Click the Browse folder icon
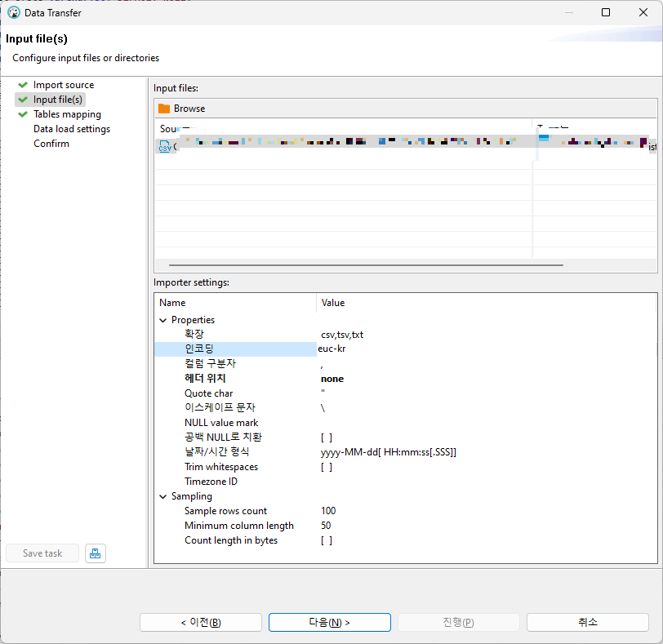Image resolution: width=663 pixels, height=644 pixels. (164, 109)
